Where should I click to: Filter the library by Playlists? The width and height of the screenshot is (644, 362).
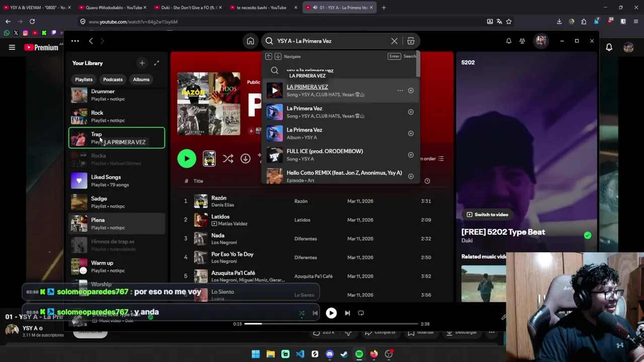point(84,79)
